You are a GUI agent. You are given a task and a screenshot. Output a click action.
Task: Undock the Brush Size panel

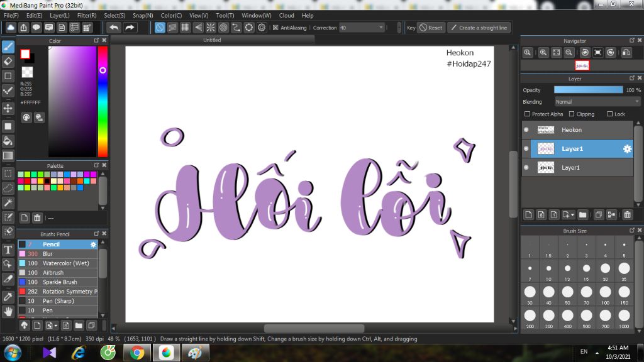pyautogui.click(x=632, y=230)
